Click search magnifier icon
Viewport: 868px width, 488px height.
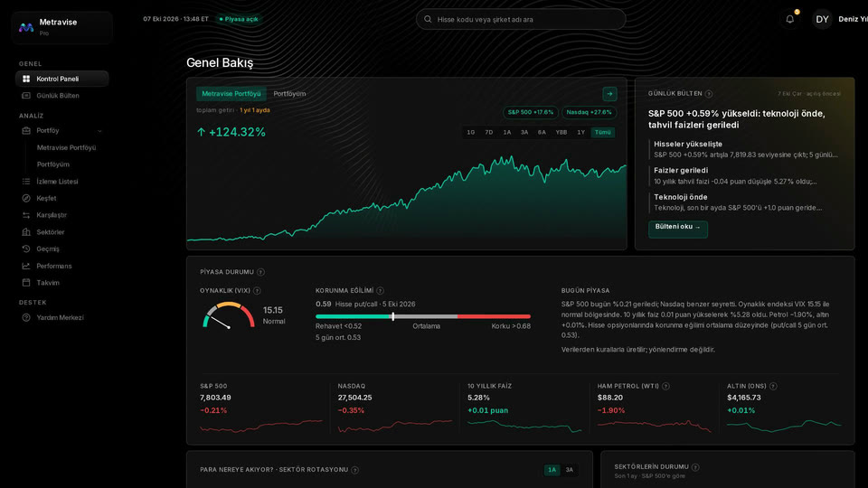click(x=428, y=19)
